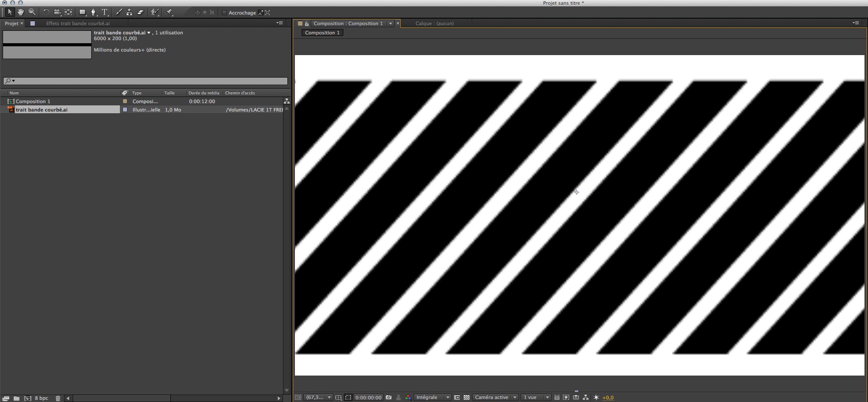The image size is (868, 402).
Task: Open the Calque viewer tab
Action: click(434, 23)
